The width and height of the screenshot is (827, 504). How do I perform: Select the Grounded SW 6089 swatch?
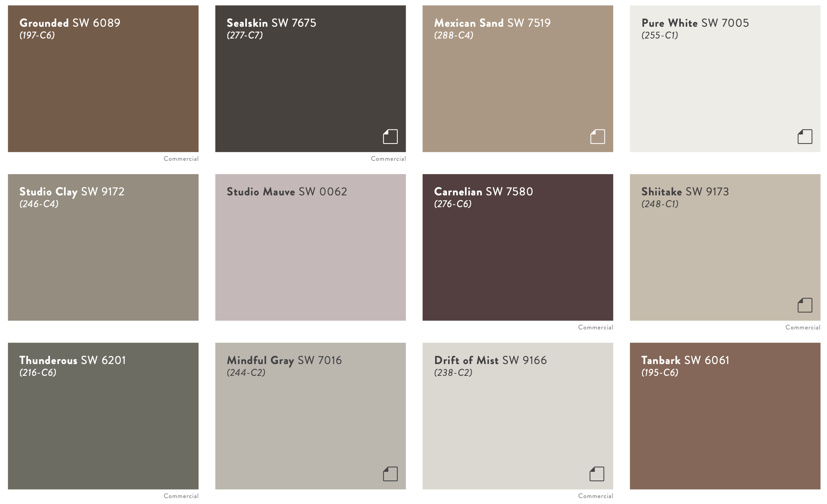tap(103, 86)
